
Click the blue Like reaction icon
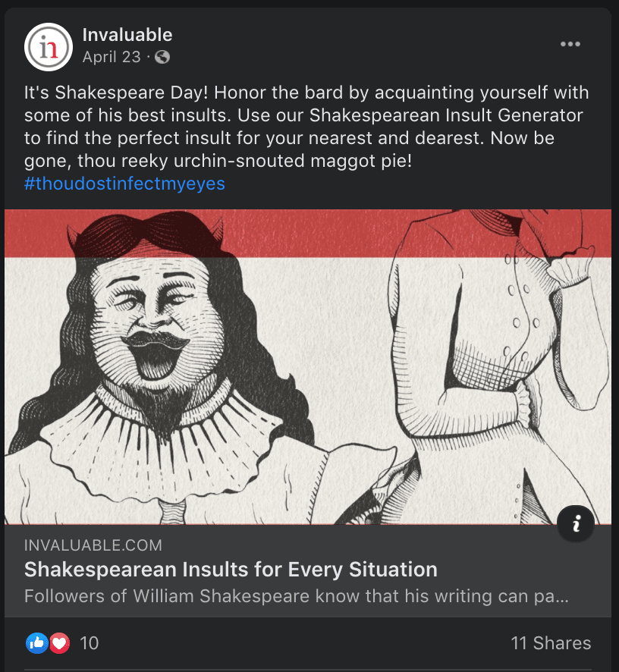click(x=37, y=643)
